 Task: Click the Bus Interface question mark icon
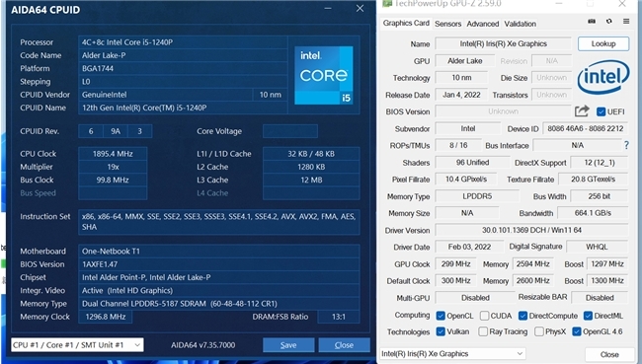[626, 145]
